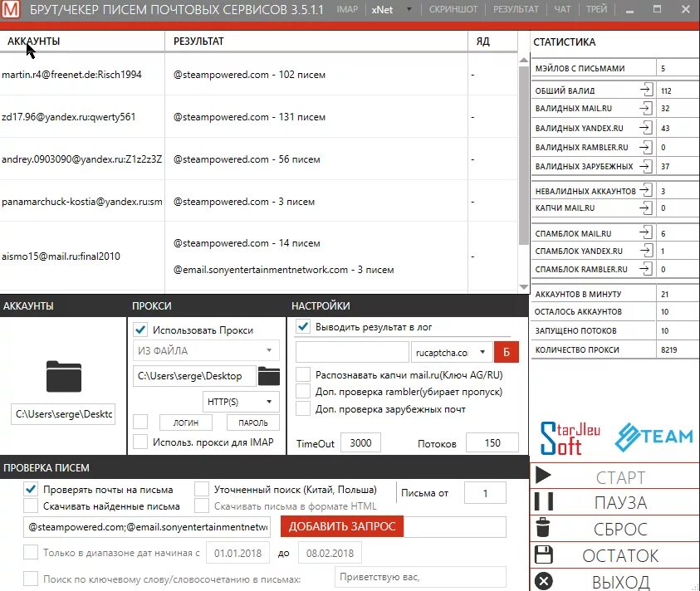Toggle Проверять почты на письма checkbox
The width and height of the screenshot is (700, 591).
pyautogui.click(x=31, y=489)
